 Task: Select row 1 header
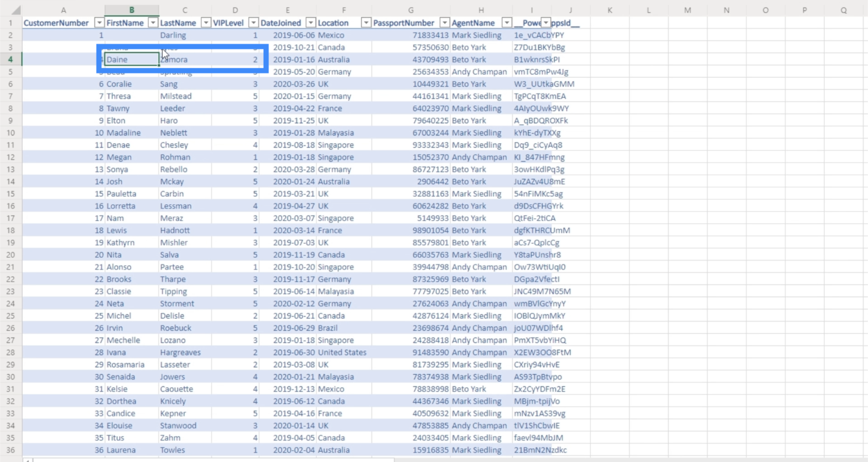click(10, 23)
